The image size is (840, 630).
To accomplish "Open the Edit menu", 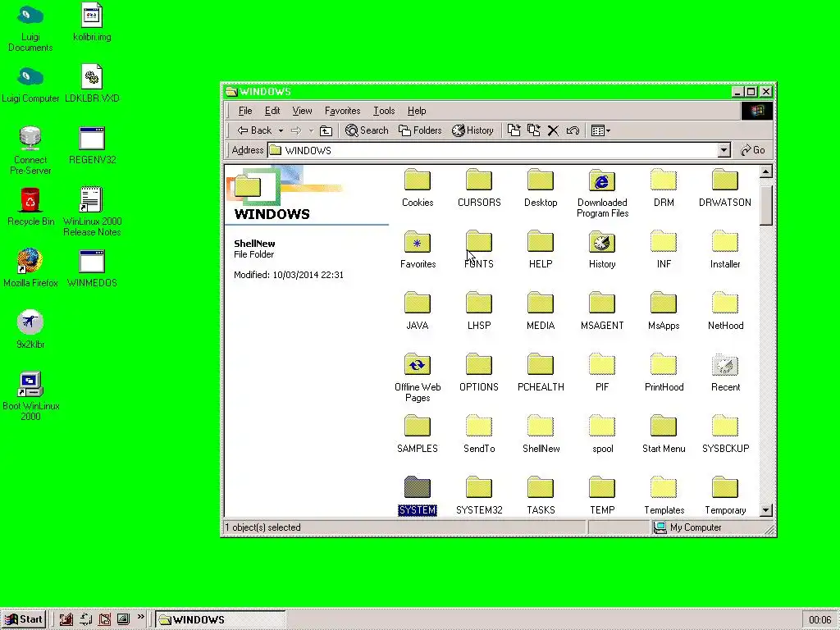I will 272,111.
